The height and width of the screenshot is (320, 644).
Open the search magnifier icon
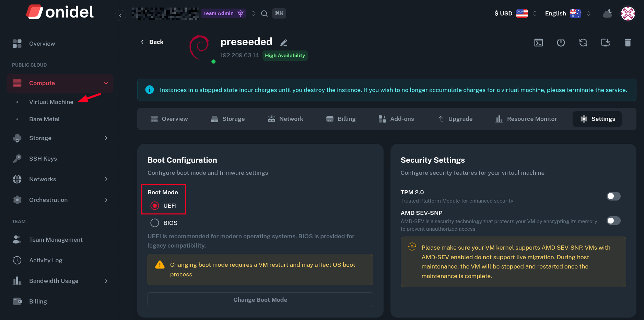[264, 13]
